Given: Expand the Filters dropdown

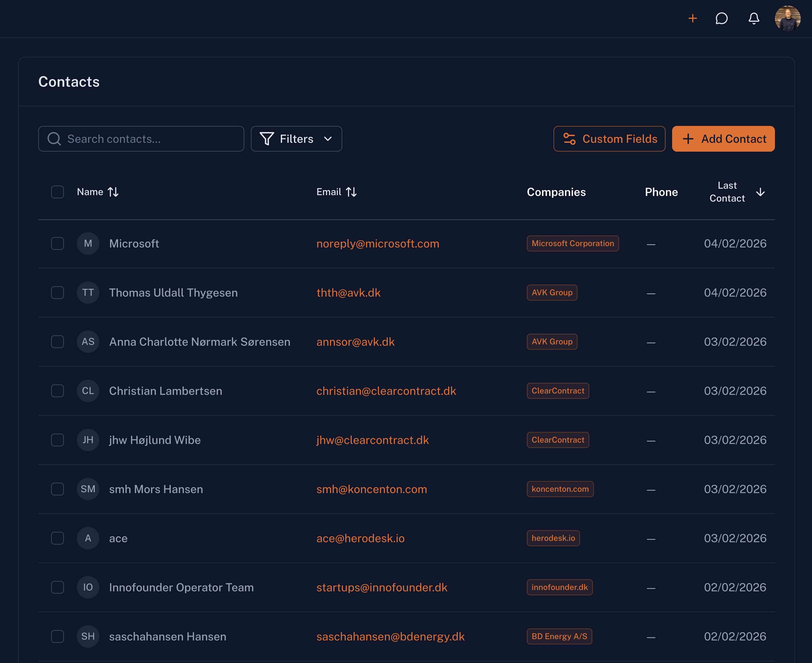Looking at the screenshot, I should [296, 139].
